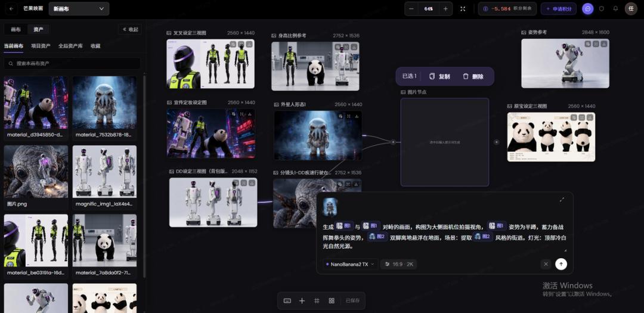Open the notification bell in the top bar
Viewport: 644px width, 313px height.
click(615, 8)
